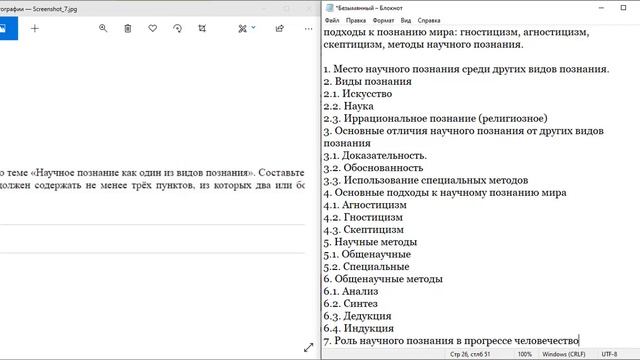Click line '2.3. Иррациональное познание (религиозное)'

point(436,118)
